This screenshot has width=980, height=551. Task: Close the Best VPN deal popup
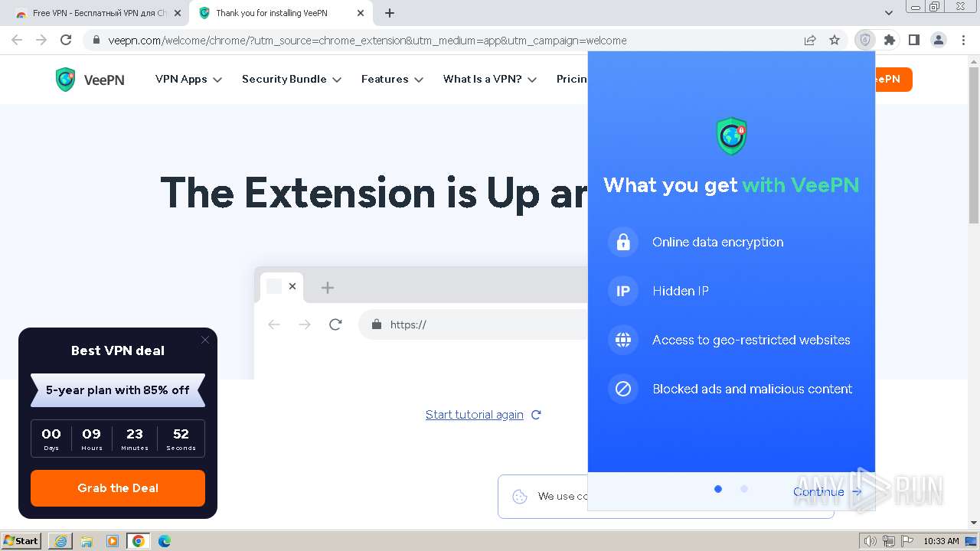204,340
